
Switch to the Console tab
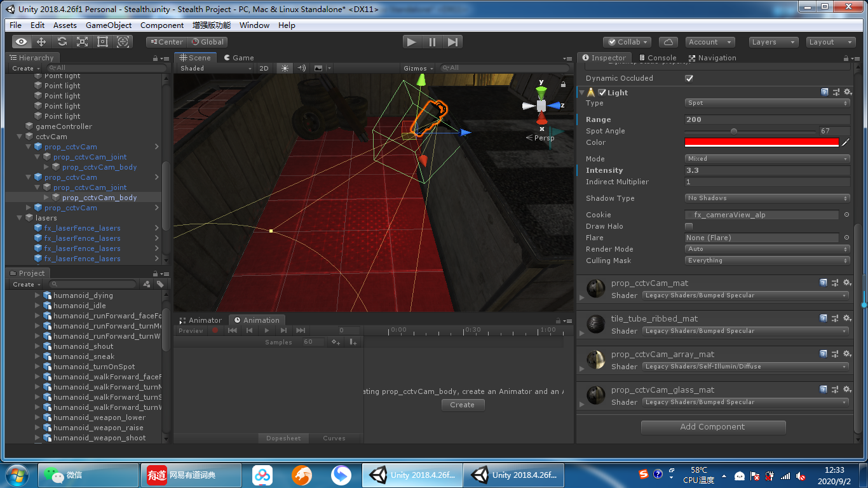pos(657,58)
